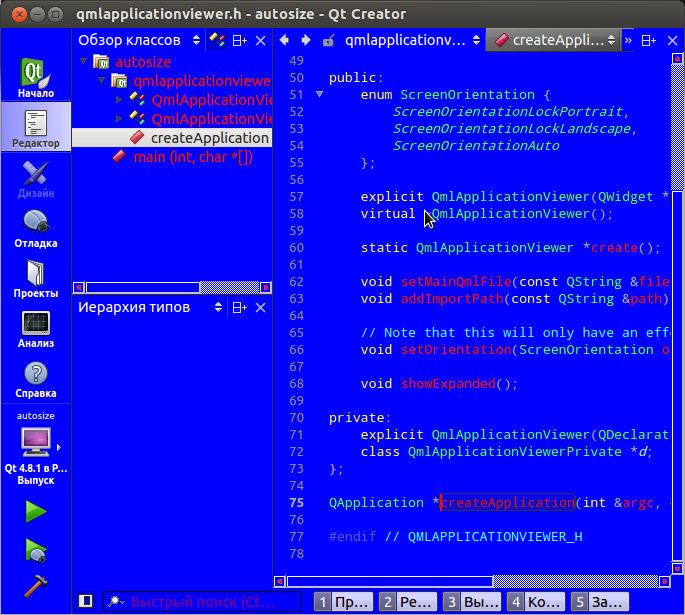This screenshot has height=615, width=685.
Task: Go forward in editor navigation history
Action: (x=306, y=40)
